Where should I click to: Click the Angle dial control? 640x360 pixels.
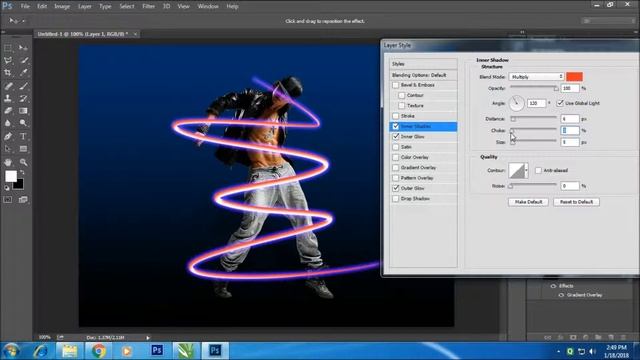(517, 103)
